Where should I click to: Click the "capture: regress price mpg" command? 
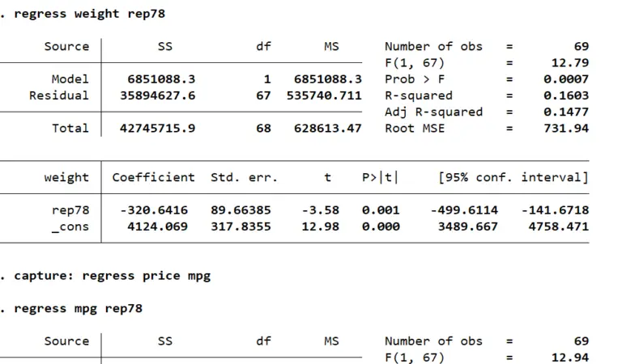pos(112,276)
